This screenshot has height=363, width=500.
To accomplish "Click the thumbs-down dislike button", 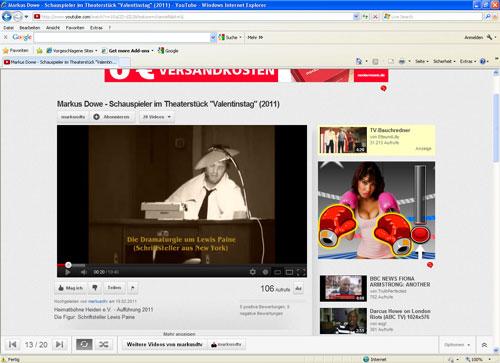I will point(95,288).
